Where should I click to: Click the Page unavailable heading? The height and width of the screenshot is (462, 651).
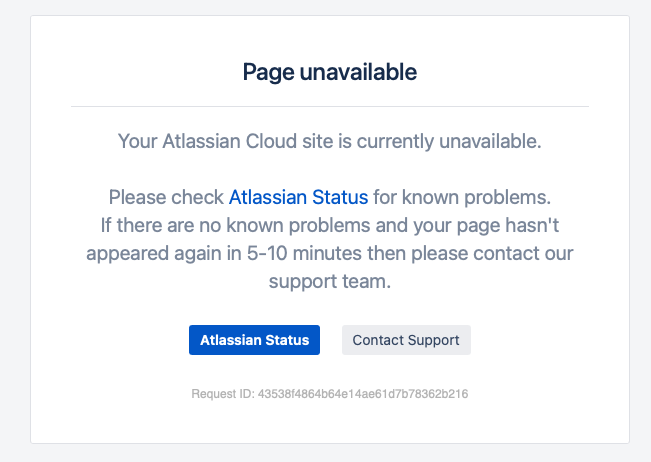(330, 72)
